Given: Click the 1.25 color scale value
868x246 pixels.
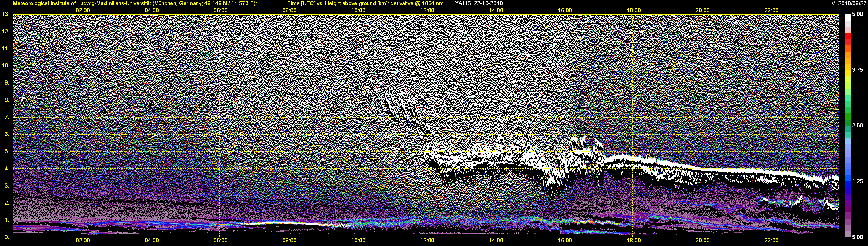Looking at the screenshot, I should tap(858, 181).
